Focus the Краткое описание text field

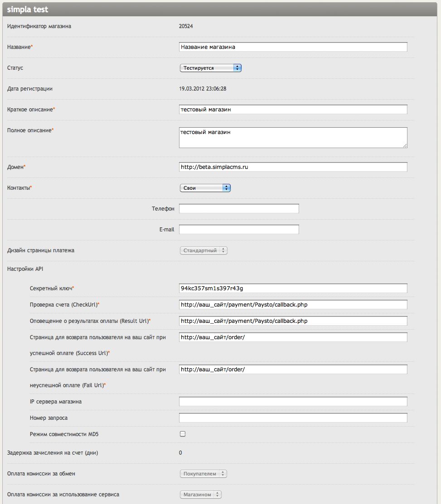[293, 110]
